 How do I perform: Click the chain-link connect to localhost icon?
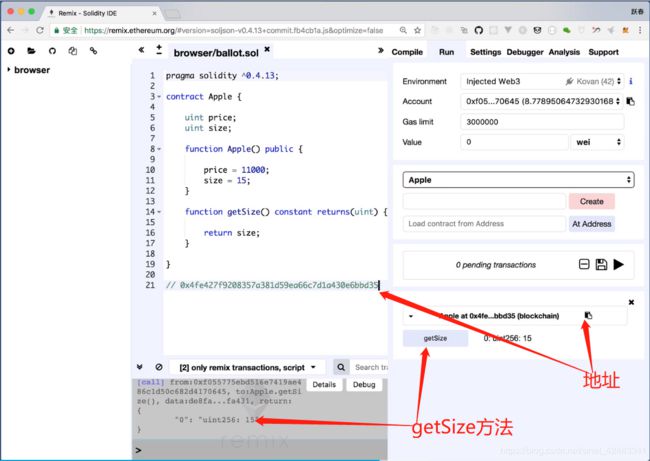[93, 51]
